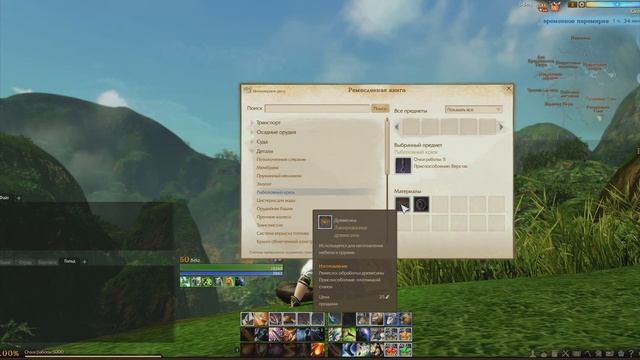
Task: Click into the Поиск search field
Action: [318, 108]
